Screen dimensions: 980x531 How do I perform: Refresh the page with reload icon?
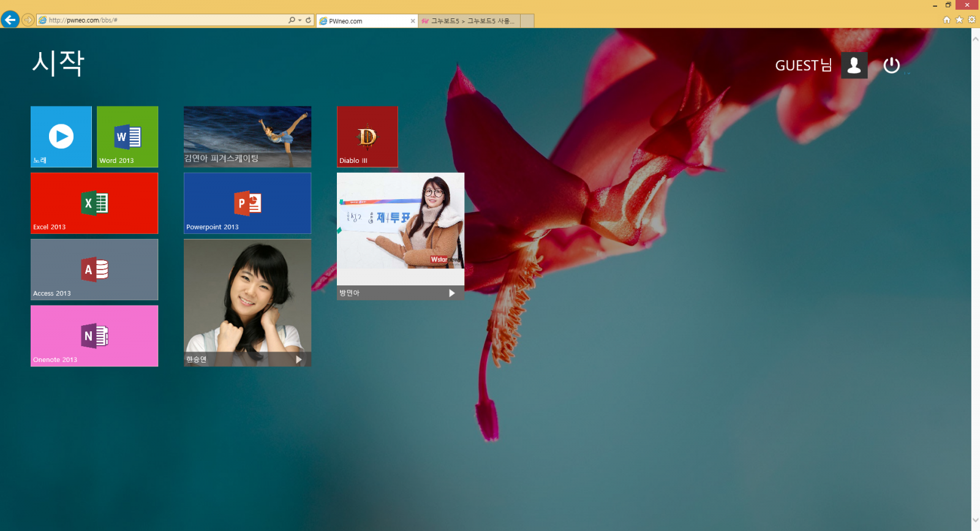pos(309,20)
